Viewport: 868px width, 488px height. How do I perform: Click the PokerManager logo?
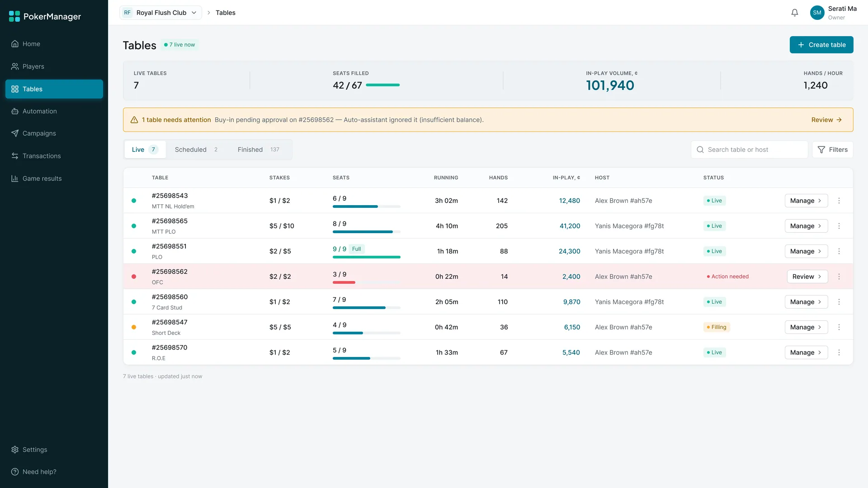[45, 16]
